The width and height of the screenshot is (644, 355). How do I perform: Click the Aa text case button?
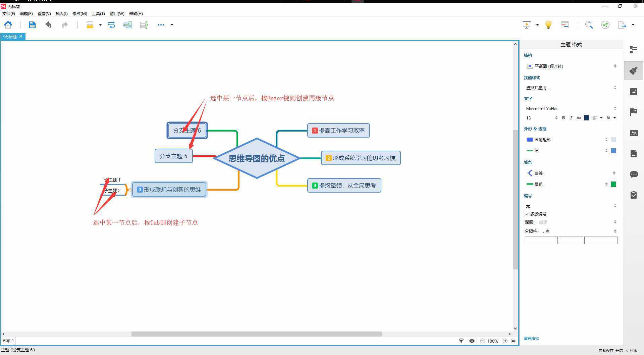click(x=579, y=118)
